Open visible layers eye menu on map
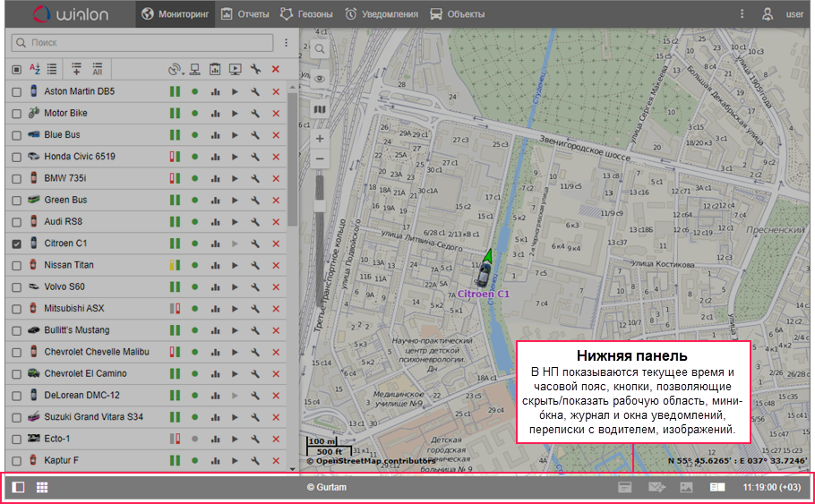Image resolution: width=815 pixels, height=504 pixels. (x=320, y=80)
